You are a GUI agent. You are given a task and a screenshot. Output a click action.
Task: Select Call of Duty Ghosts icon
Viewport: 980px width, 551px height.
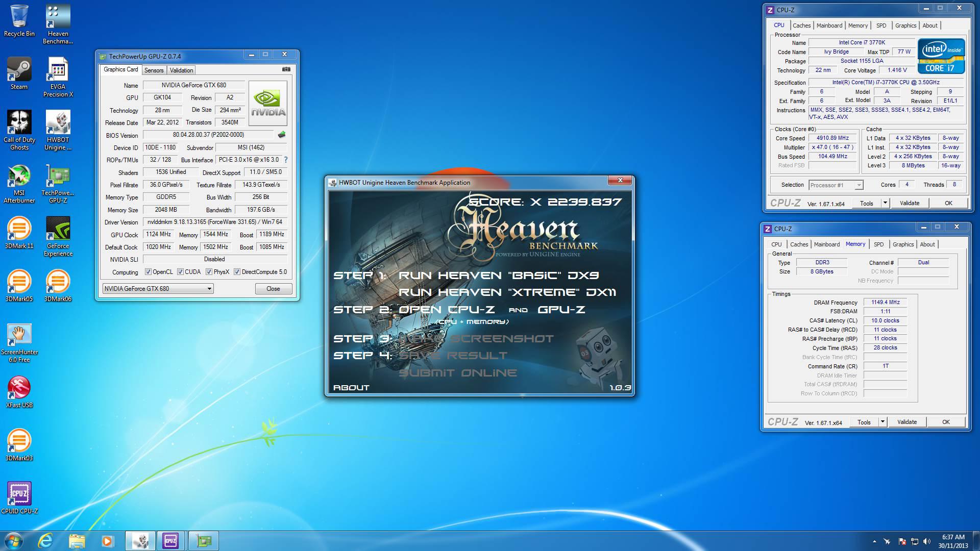(x=19, y=131)
